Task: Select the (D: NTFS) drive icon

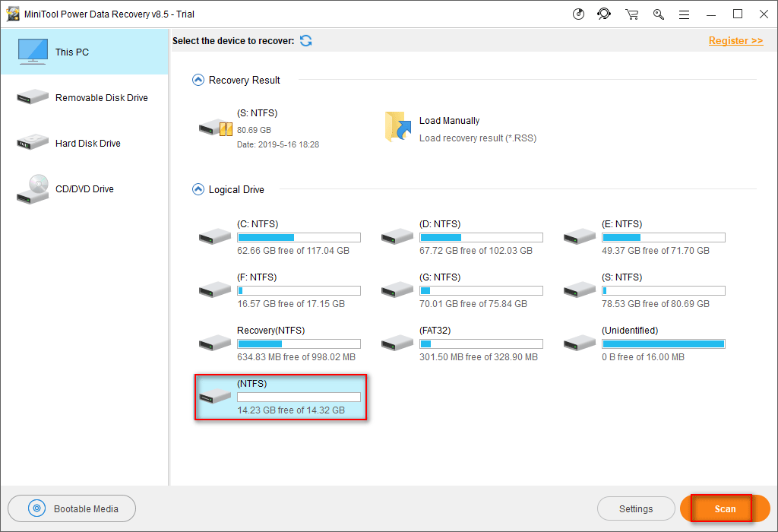Action: click(397, 236)
